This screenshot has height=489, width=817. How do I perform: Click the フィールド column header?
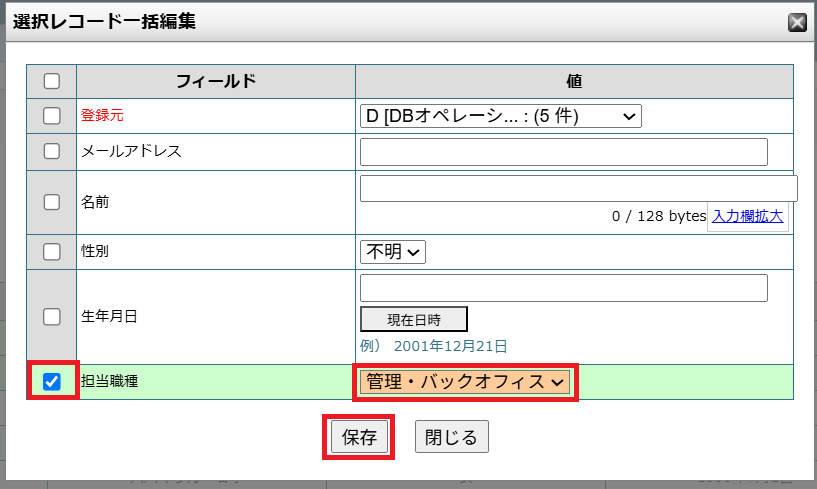(x=215, y=81)
